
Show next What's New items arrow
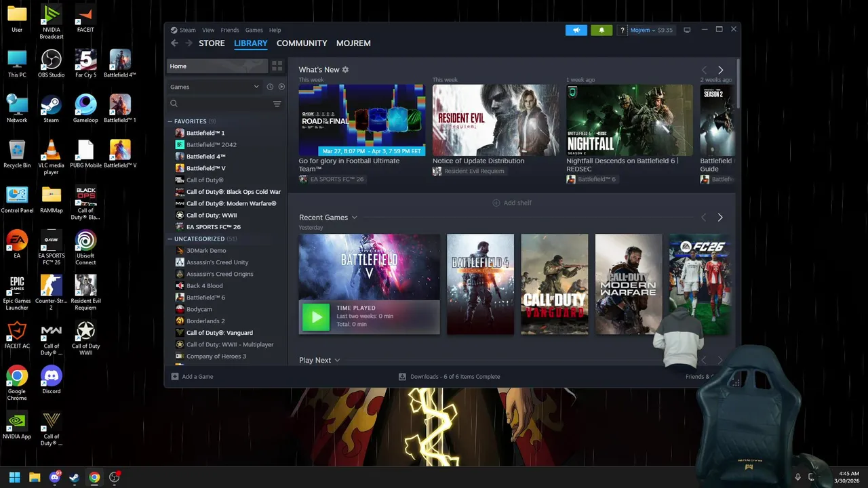pos(720,70)
